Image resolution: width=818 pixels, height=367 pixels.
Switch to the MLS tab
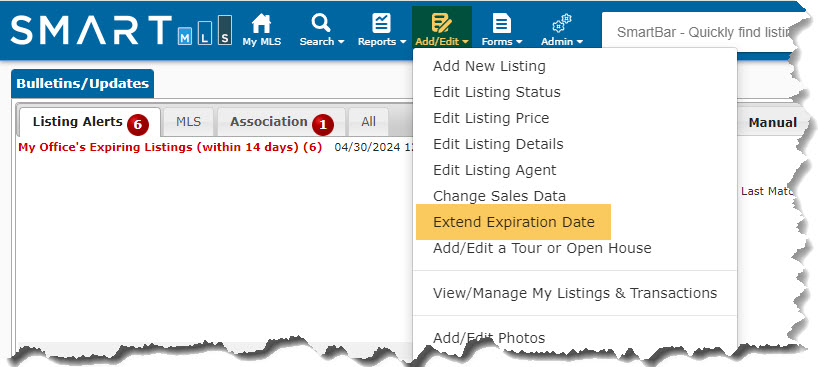point(188,122)
